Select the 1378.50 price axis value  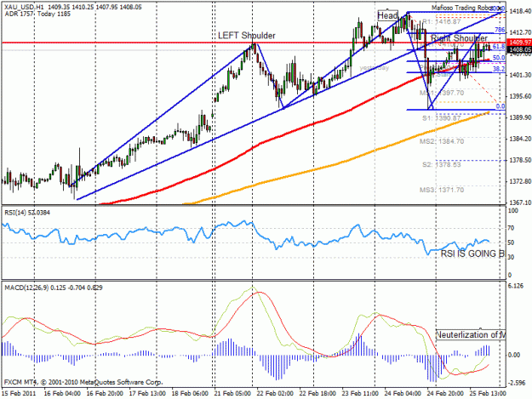click(x=520, y=160)
